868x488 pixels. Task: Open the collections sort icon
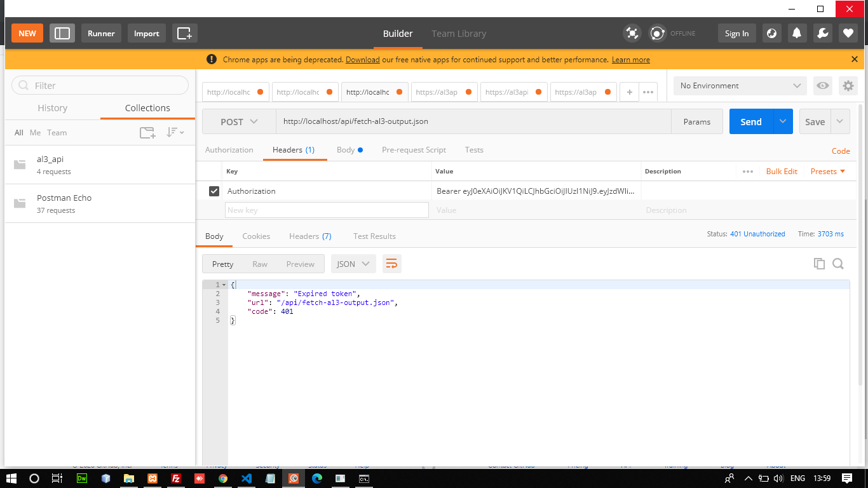pos(175,132)
